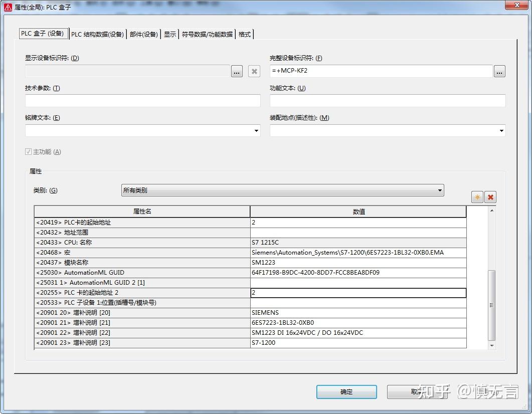Switch to PLC 盒子 (设备) tab
This screenshot has height=414, width=532.
click(43, 34)
